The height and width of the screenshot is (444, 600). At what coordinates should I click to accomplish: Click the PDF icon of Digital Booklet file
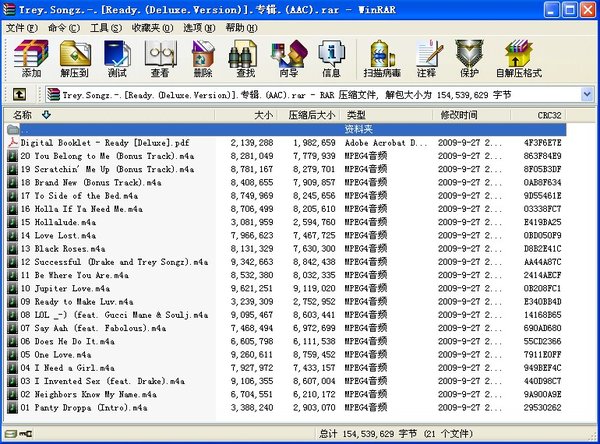[13, 143]
